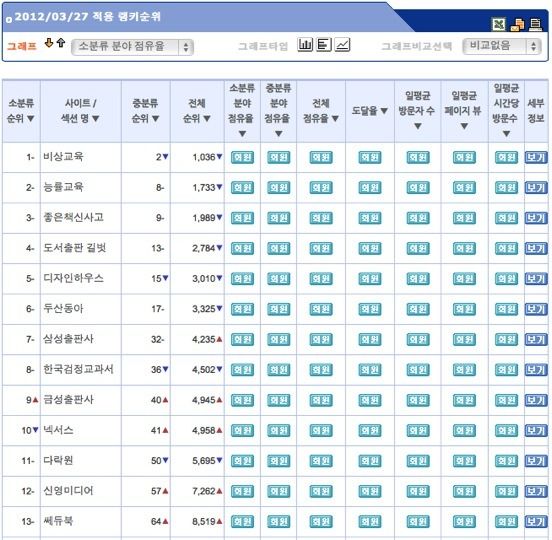Click the print icon in header
552x540 pixels.
536,24
